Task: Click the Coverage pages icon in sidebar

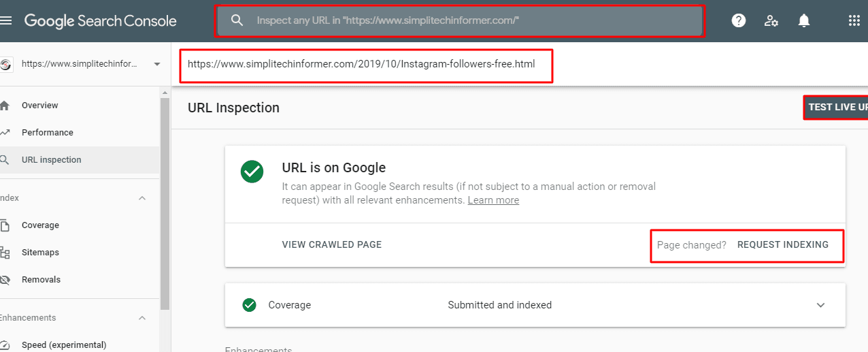Action: click(x=5, y=225)
